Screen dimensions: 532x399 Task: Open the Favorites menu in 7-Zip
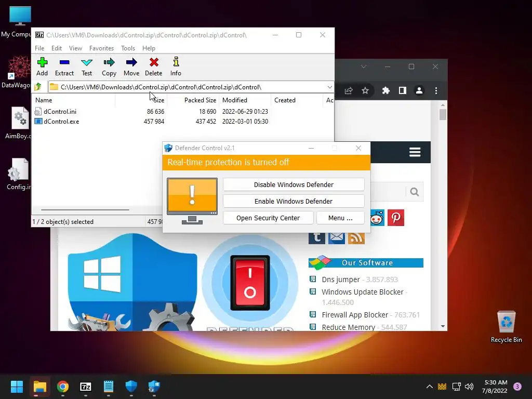coord(101,48)
